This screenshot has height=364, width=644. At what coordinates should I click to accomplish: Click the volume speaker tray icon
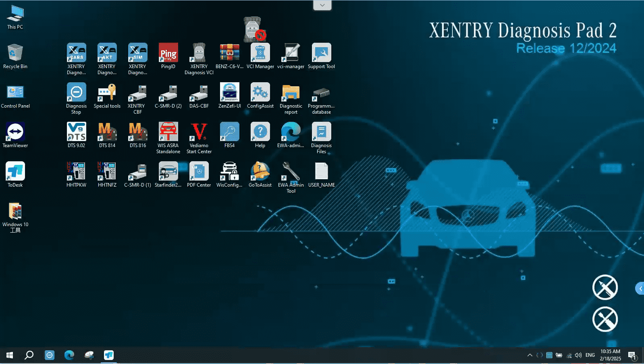coord(578,355)
